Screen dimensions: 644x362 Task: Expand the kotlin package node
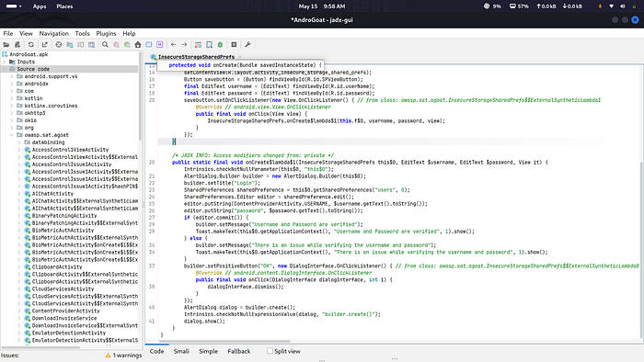[12, 98]
